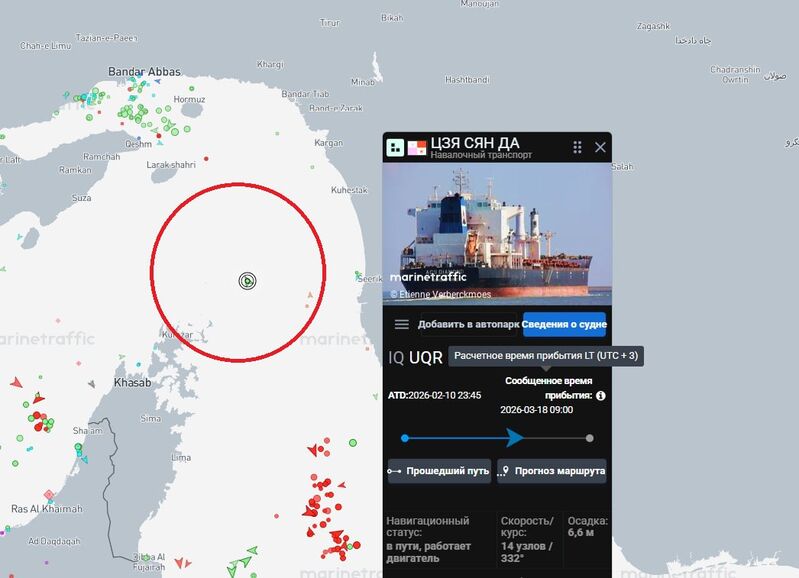This screenshot has width=799, height=578.
Task: Click the large red ship arrow west of Khasab
Action: tap(17, 382)
